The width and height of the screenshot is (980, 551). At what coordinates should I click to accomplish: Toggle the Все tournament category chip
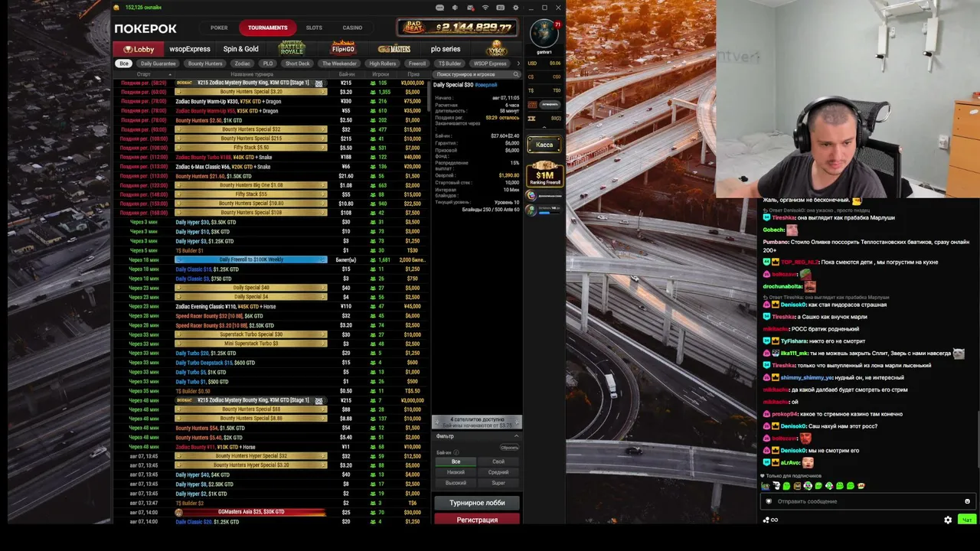coord(124,64)
